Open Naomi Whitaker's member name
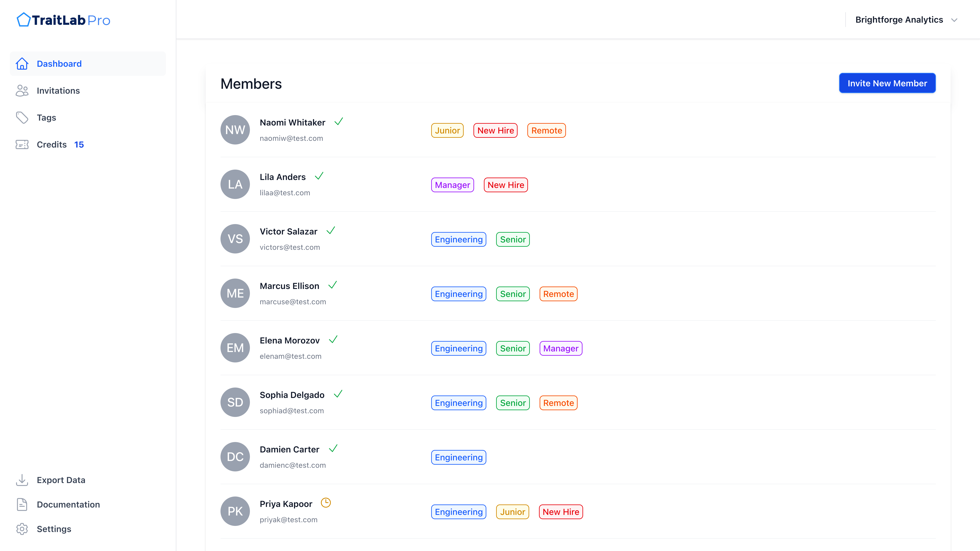This screenshot has height=551, width=980. pos(293,122)
